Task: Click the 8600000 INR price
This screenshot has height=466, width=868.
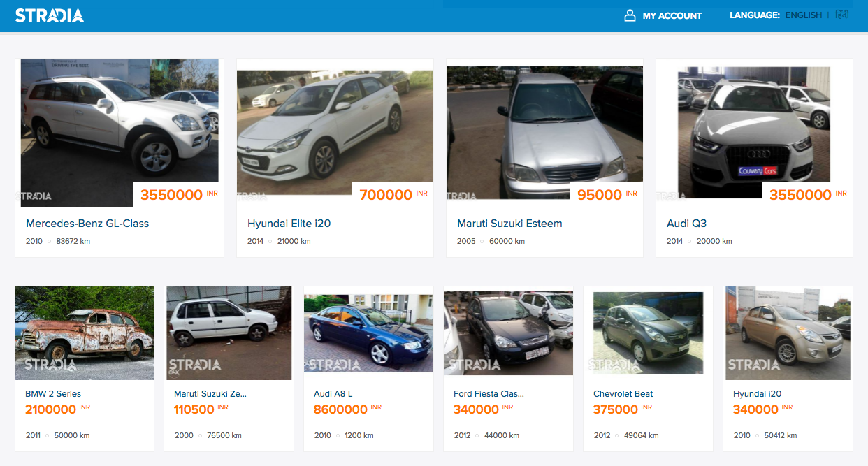Action: 348,409
